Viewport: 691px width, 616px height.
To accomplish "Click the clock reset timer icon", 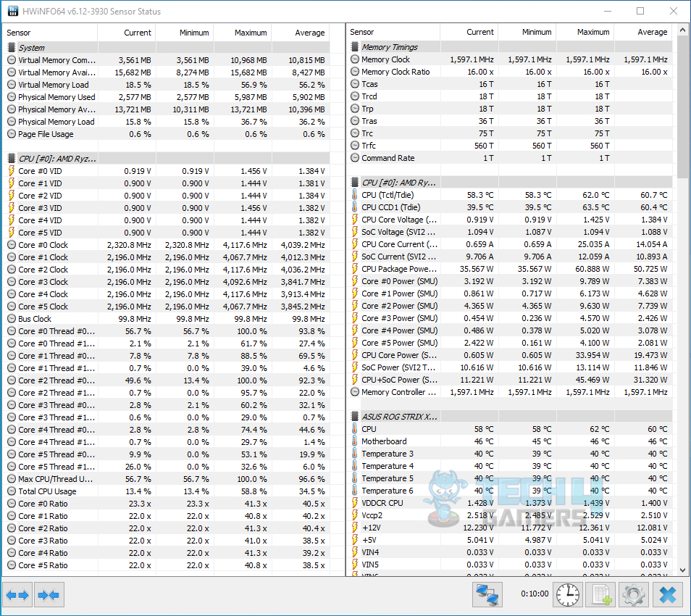I will 568,595.
